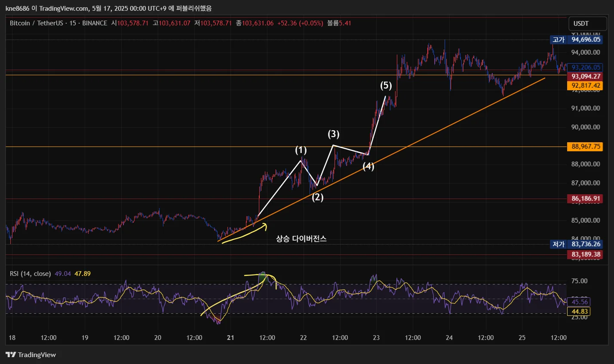The width and height of the screenshot is (614, 364).
Task: Select the (4) wave label
Action: pyautogui.click(x=368, y=166)
